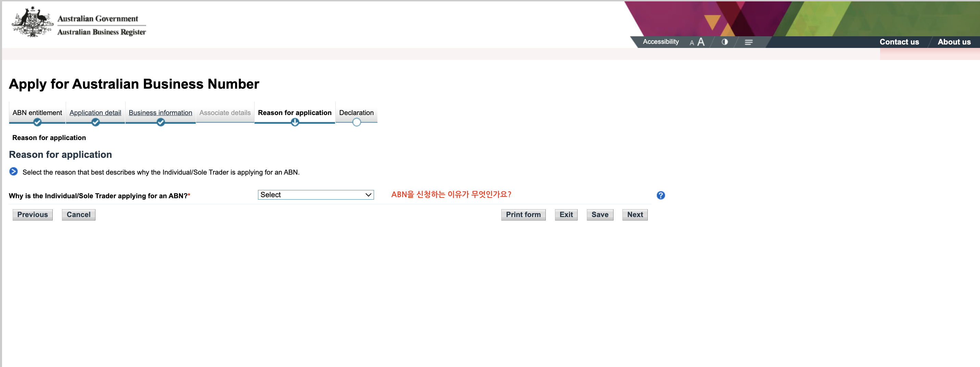
Task: Open the Accessibility link
Action: [x=660, y=42]
